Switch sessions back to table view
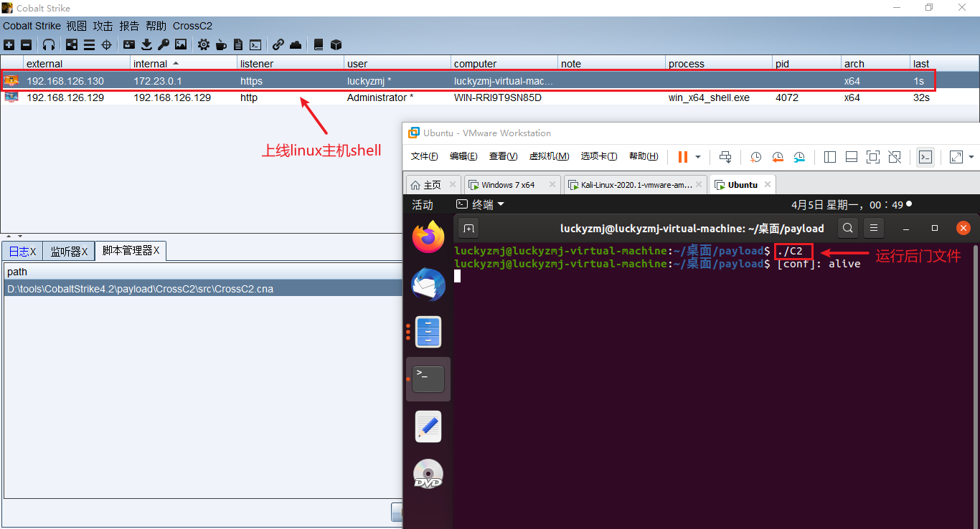The height and width of the screenshot is (529, 980). click(x=89, y=44)
